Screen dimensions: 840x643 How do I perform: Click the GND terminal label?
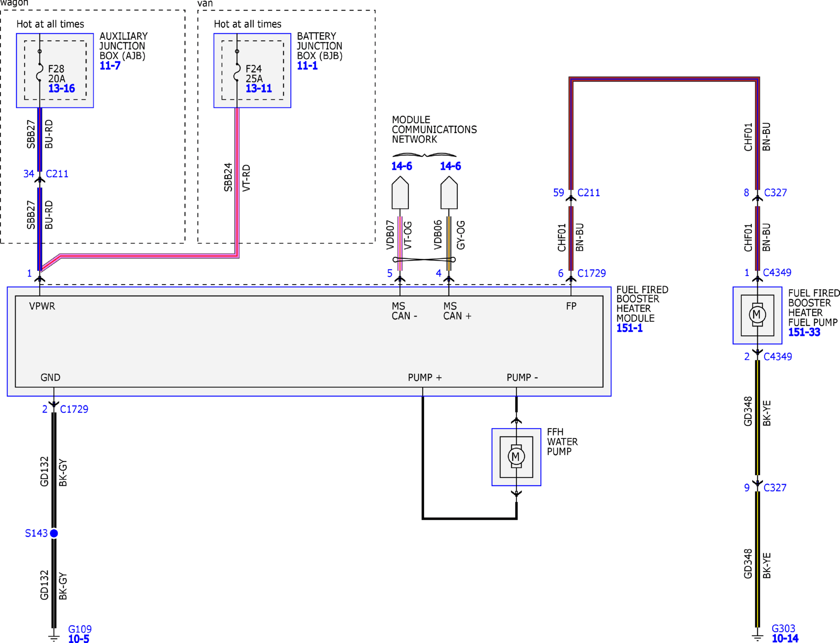[x=50, y=378]
